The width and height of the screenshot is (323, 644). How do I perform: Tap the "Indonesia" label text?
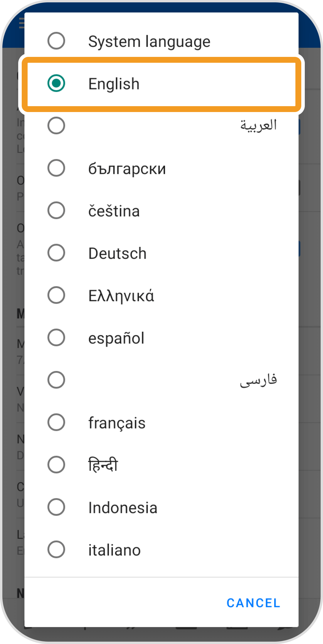[x=123, y=508]
